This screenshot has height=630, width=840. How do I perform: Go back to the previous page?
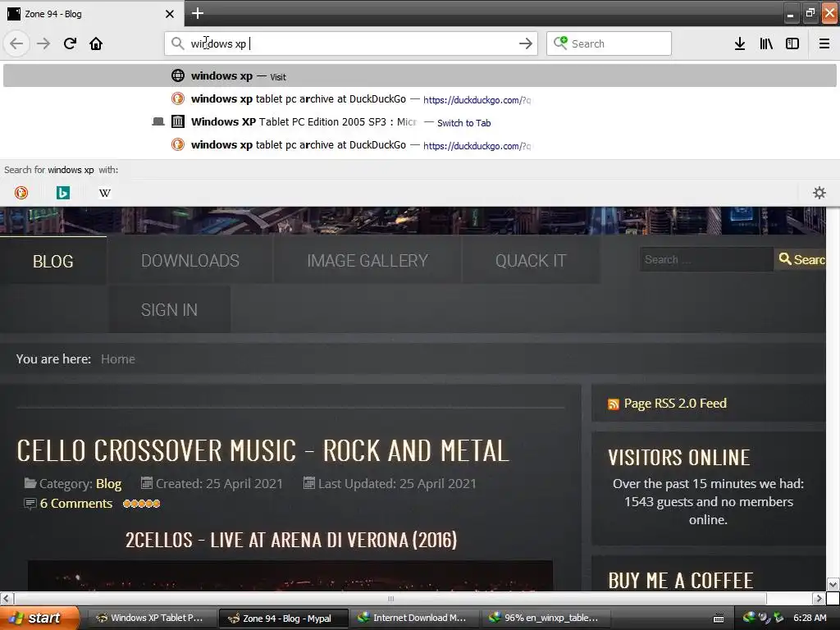point(16,43)
